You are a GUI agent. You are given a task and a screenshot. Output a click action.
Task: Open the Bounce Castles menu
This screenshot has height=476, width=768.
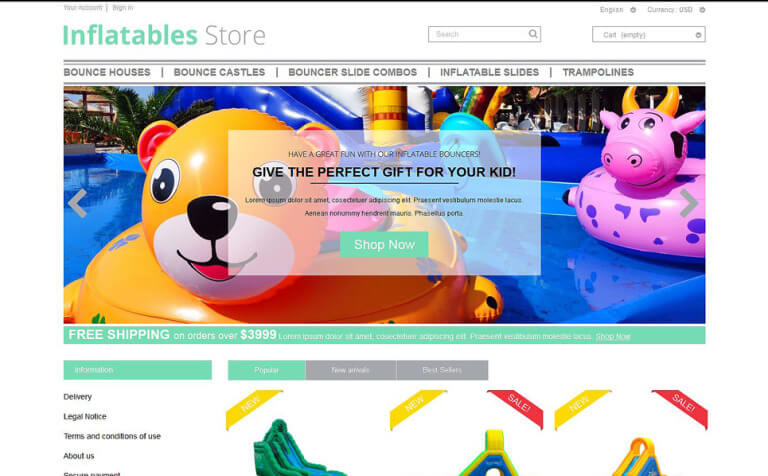219,72
